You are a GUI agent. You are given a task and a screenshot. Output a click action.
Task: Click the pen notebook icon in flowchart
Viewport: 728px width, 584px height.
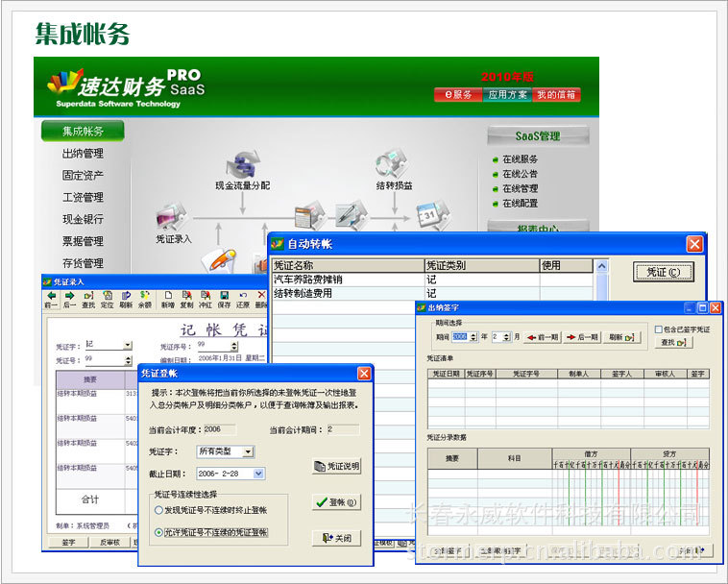click(x=351, y=214)
